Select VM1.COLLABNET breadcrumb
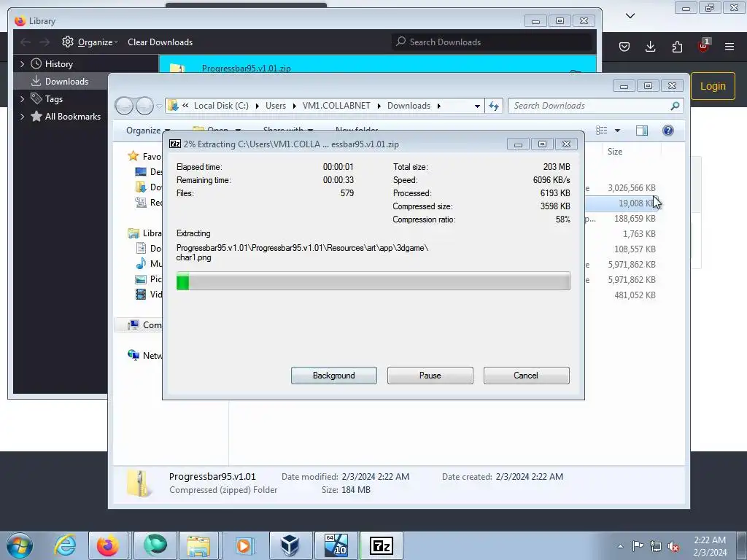Image resolution: width=747 pixels, height=560 pixels. click(x=336, y=106)
